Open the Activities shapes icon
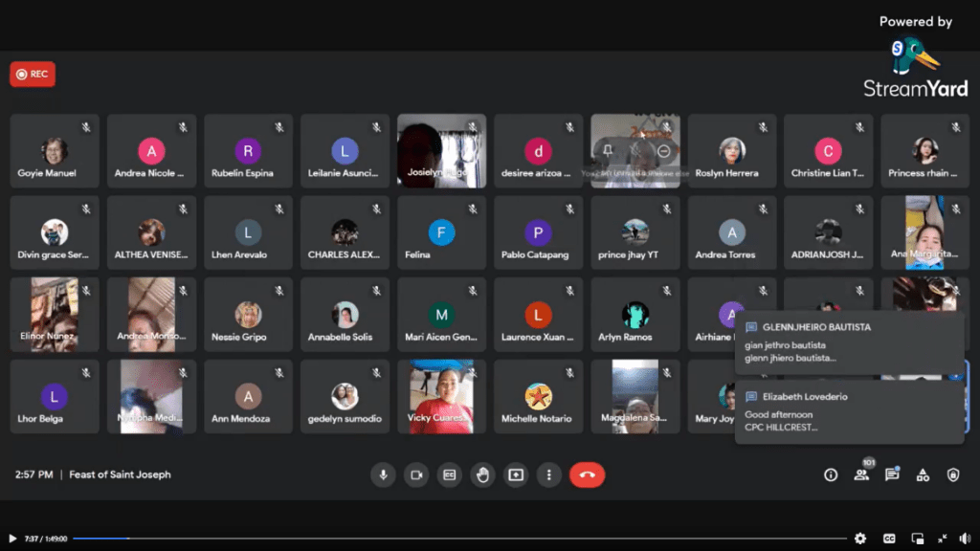980x551 pixels. click(923, 474)
